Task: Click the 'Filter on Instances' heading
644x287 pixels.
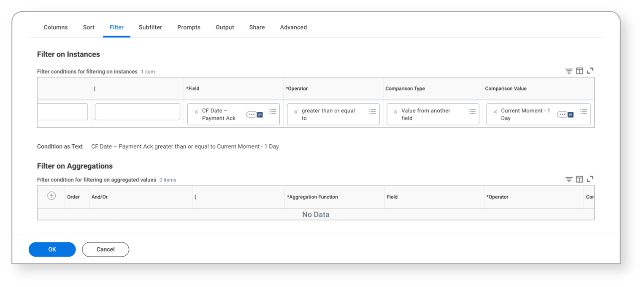Action: pyautogui.click(x=68, y=54)
